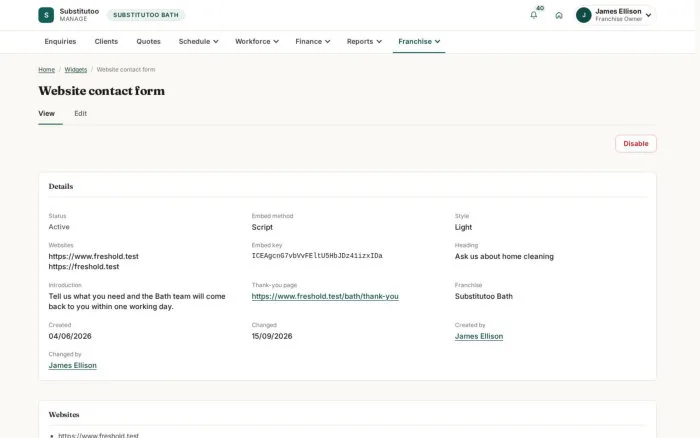
Task: Click the https://www.freshold.test website value in Details
Action: point(93,256)
